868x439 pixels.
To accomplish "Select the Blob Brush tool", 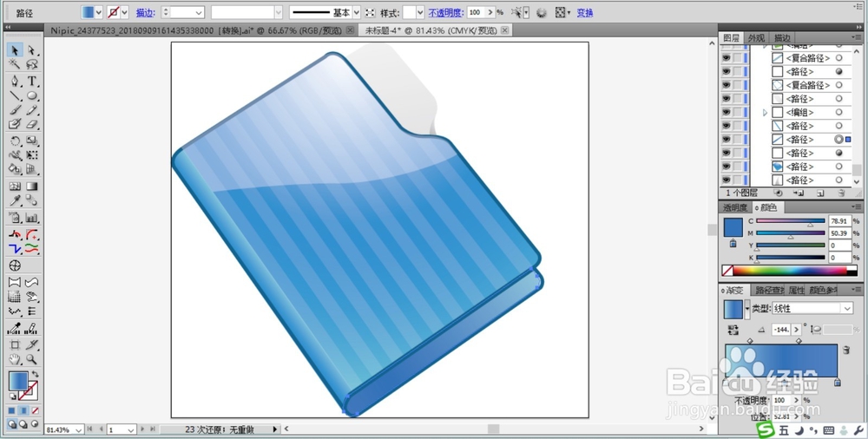I will pos(15,125).
